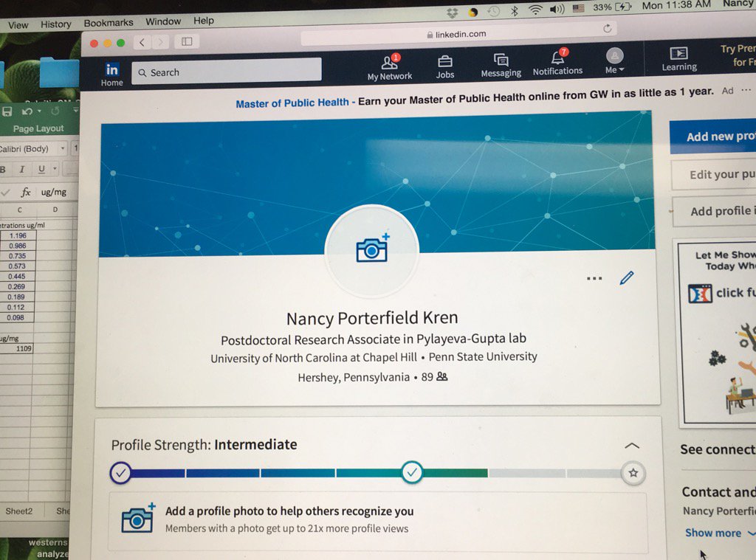Click the fx function icon in Excel
The image size is (756, 560).
click(26, 193)
